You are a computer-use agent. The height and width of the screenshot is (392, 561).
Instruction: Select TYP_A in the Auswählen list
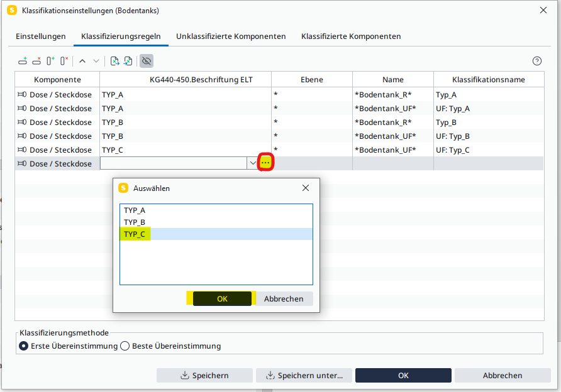pyautogui.click(x=135, y=210)
